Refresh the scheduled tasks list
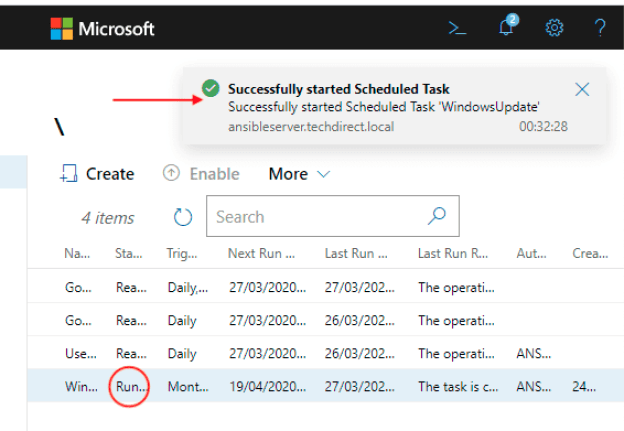This screenshot has width=624, height=431. click(x=182, y=217)
